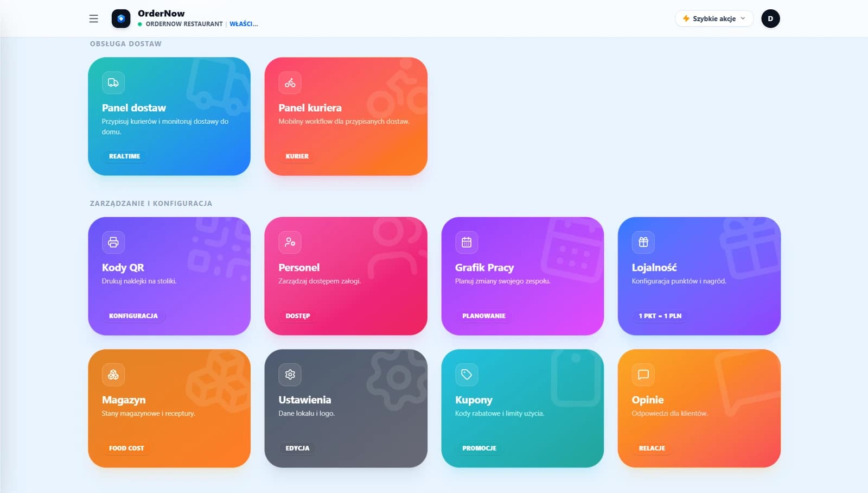Click 'Konfiguracja punktów i nagród' text
Image resolution: width=868 pixels, height=493 pixels.
point(679,281)
